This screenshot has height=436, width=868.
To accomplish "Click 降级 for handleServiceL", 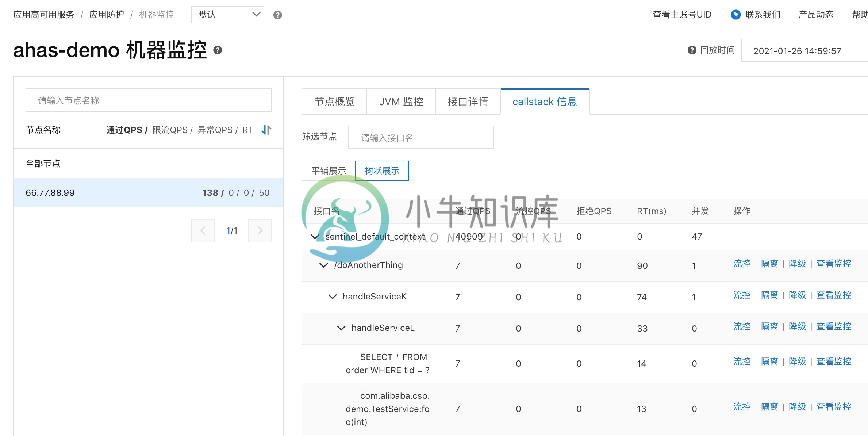I will point(798,326).
